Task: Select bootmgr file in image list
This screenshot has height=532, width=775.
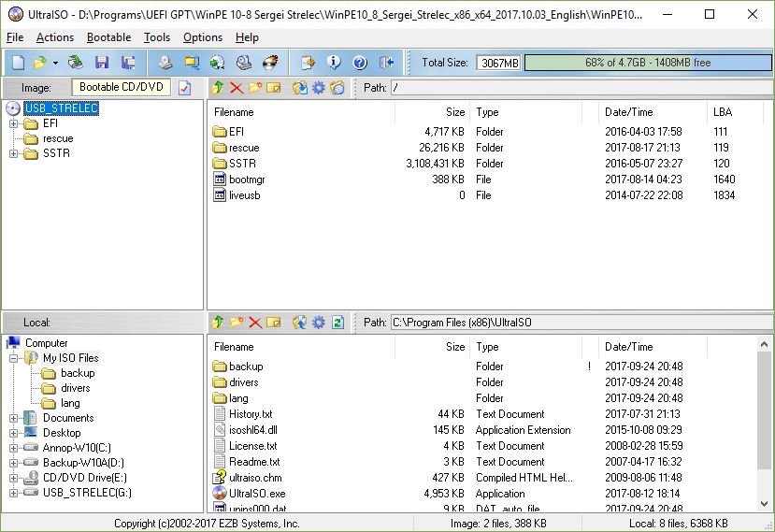Action: tap(247, 180)
